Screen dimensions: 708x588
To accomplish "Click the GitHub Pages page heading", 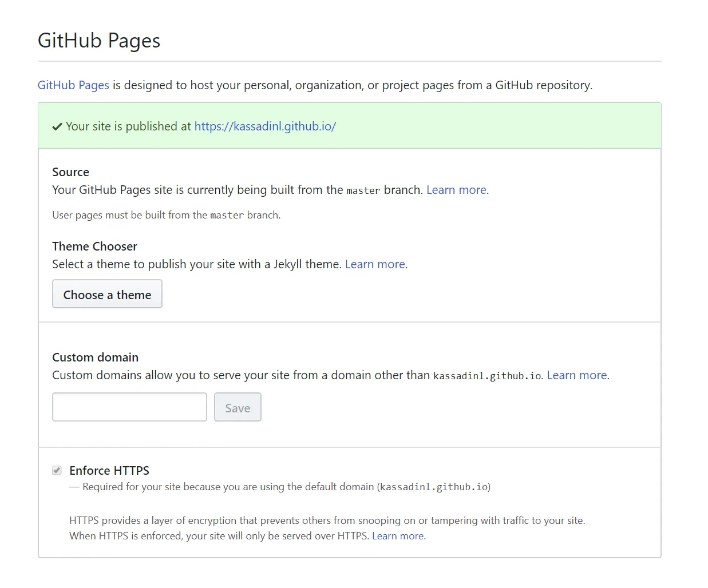I will 99,41.
